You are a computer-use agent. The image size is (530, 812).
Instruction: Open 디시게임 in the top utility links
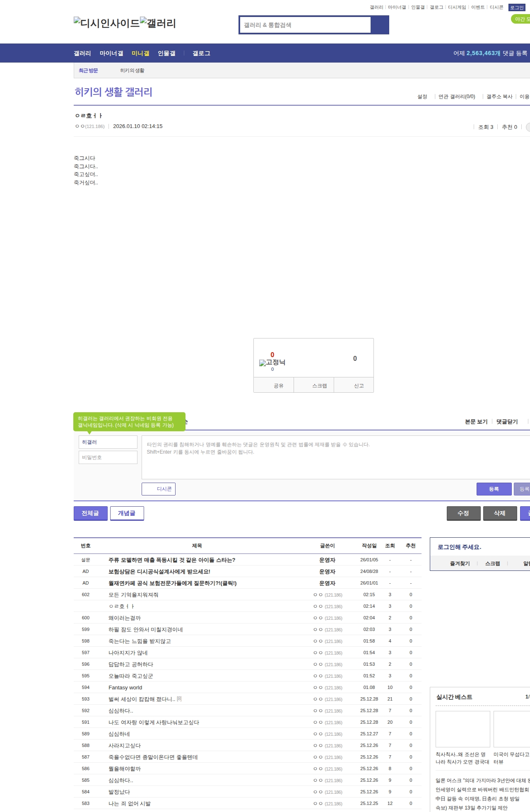(457, 7)
